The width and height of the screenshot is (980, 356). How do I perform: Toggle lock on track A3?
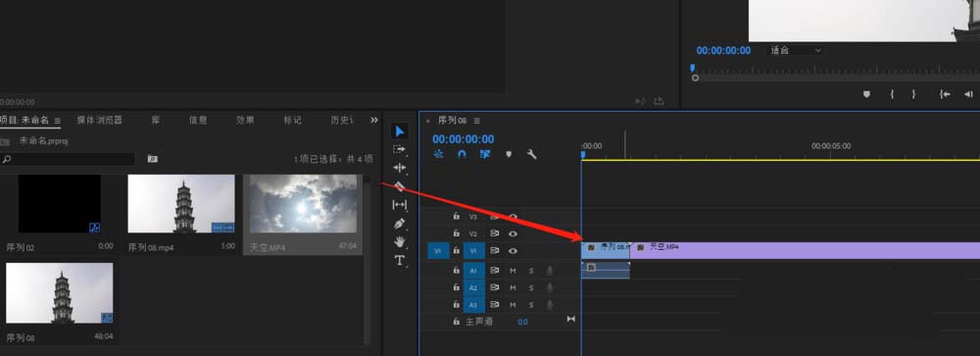point(457,305)
